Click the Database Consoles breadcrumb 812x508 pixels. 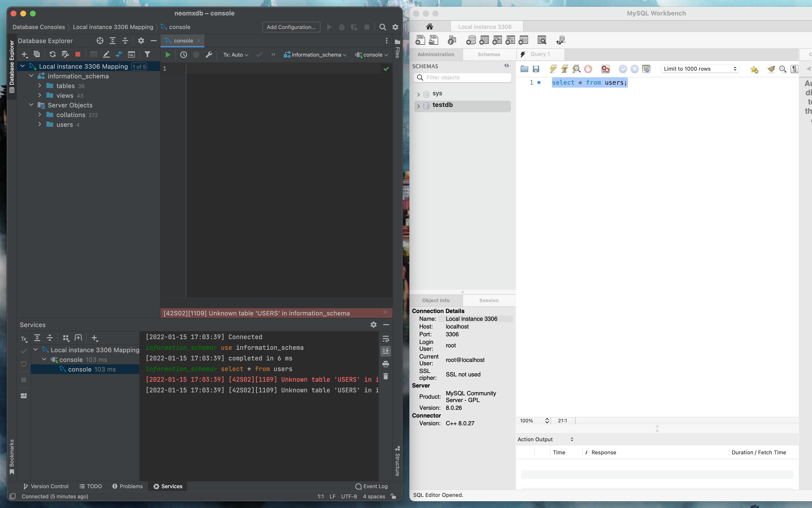(39, 27)
